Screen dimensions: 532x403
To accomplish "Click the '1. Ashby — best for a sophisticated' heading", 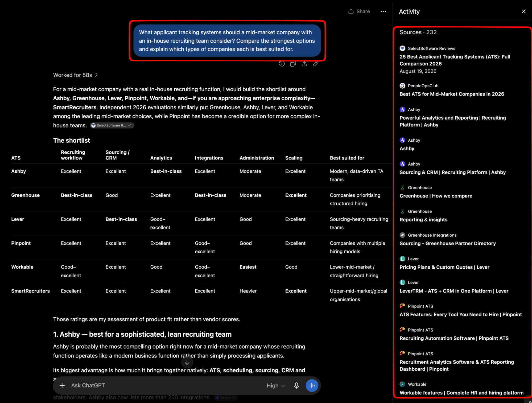I will (x=142, y=334).
